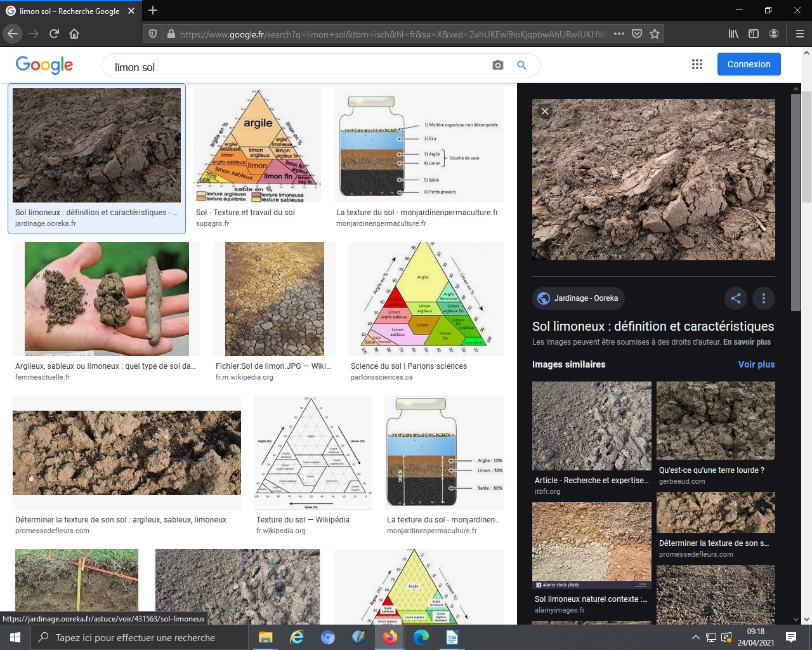Bookmark this page with star icon

click(655, 34)
